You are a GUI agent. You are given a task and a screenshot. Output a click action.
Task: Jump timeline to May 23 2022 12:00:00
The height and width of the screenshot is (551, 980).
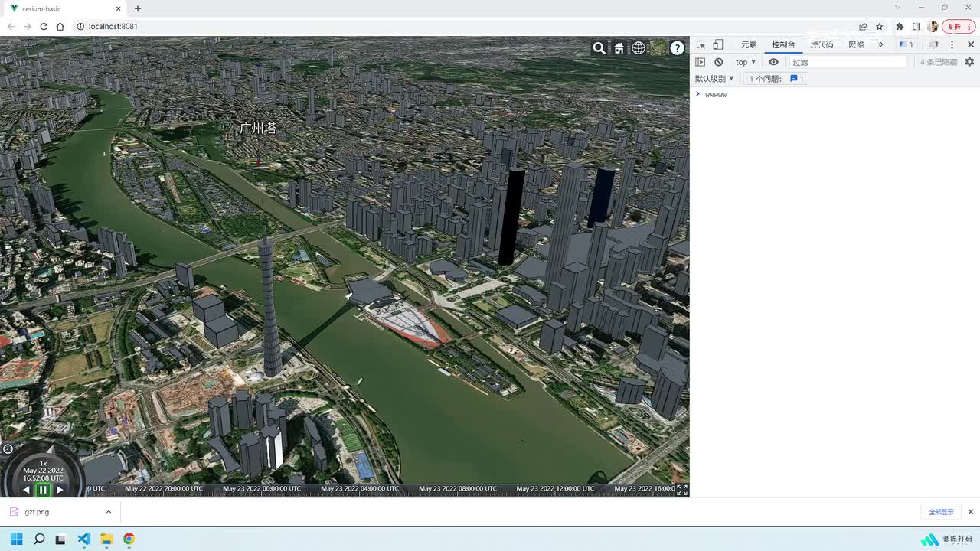[x=556, y=488]
